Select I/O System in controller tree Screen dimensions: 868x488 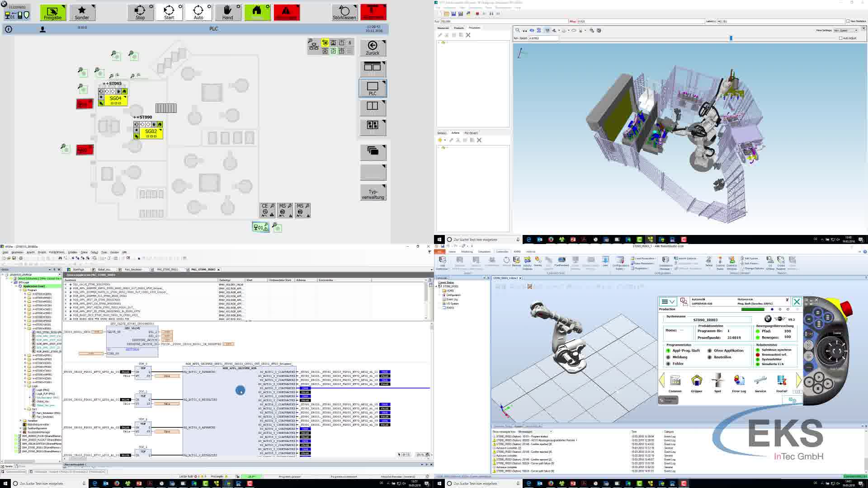(x=452, y=304)
